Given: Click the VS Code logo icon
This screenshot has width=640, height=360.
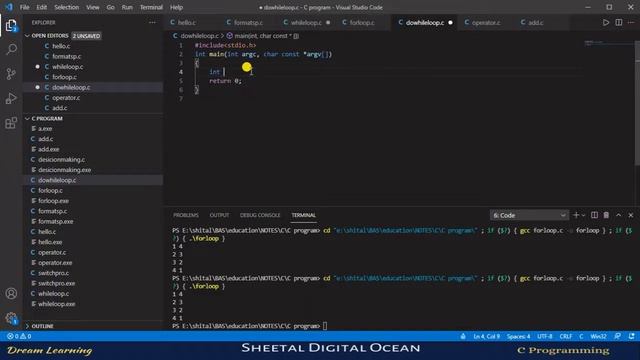Looking at the screenshot, I should point(9,7).
